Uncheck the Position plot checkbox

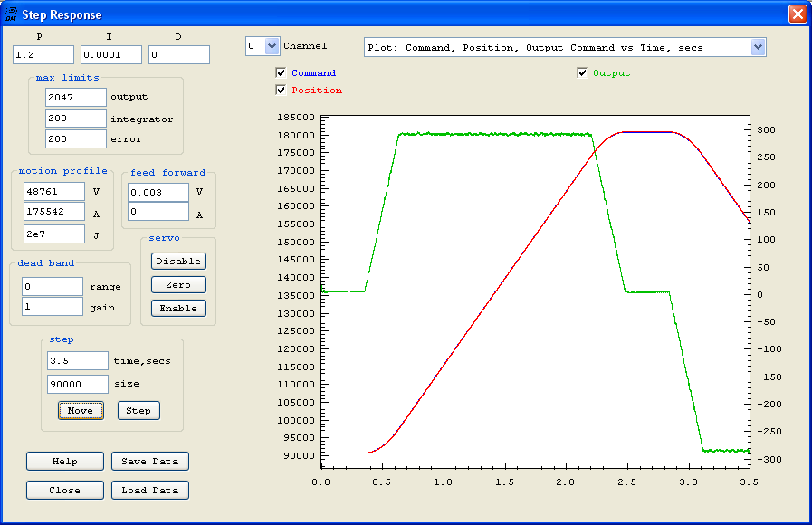[x=281, y=90]
